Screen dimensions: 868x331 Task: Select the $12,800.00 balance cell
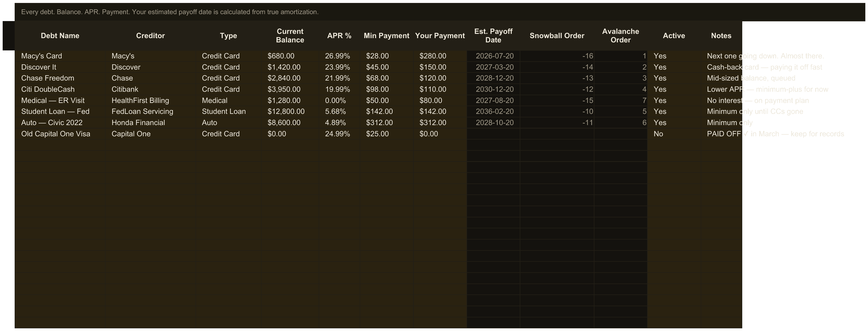click(290, 112)
